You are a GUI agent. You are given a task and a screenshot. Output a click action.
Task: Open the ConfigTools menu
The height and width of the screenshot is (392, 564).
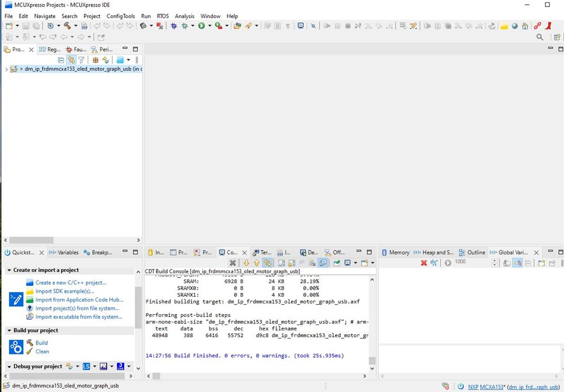coord(120,16)
